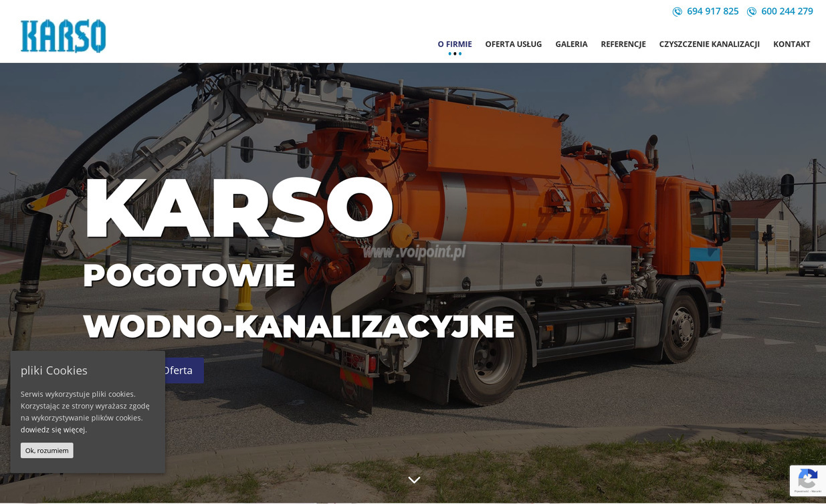This screenshot has height=504, width=826.
Task: Click the WODNO-KANALIZACYJNE hero heading
Action: (x=299, y=326)
